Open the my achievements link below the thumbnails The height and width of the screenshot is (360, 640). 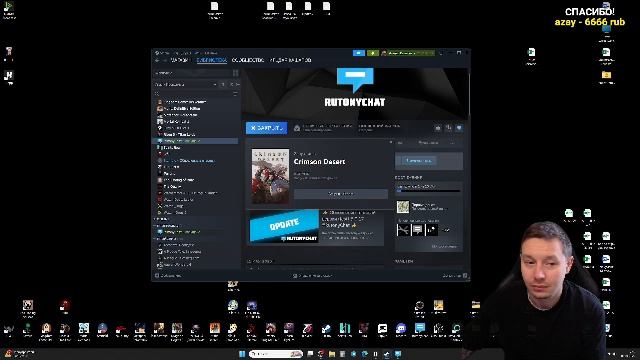pyautogui.click(x=444, y=247)
